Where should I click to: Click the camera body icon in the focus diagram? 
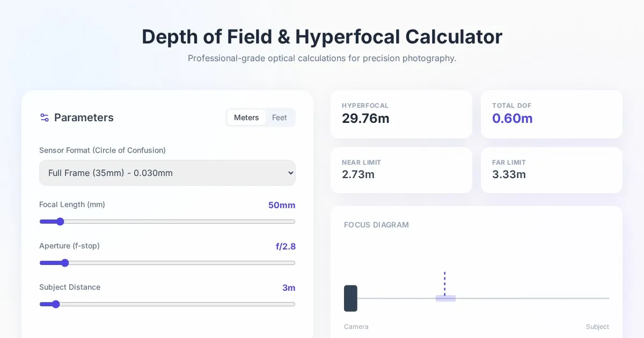tap(350, 298)
